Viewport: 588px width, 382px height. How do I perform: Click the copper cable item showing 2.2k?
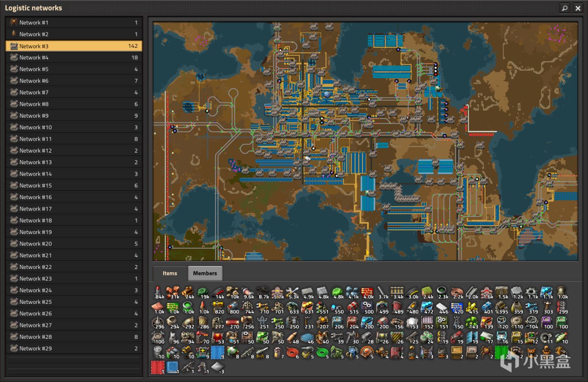(x=458, y=292)
